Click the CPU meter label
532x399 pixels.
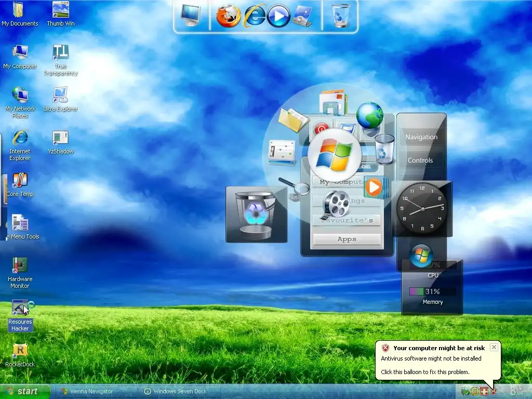(x=433, y=275)
